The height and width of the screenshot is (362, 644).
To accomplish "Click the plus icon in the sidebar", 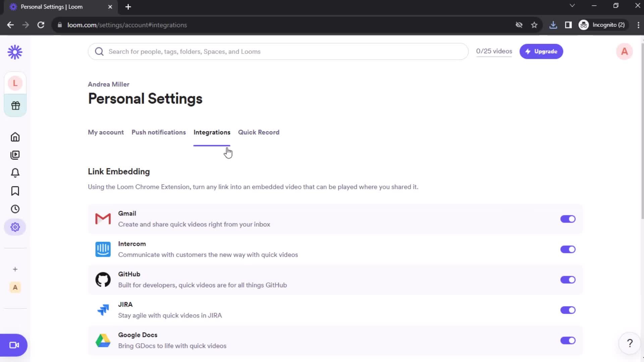I will 15,269.
